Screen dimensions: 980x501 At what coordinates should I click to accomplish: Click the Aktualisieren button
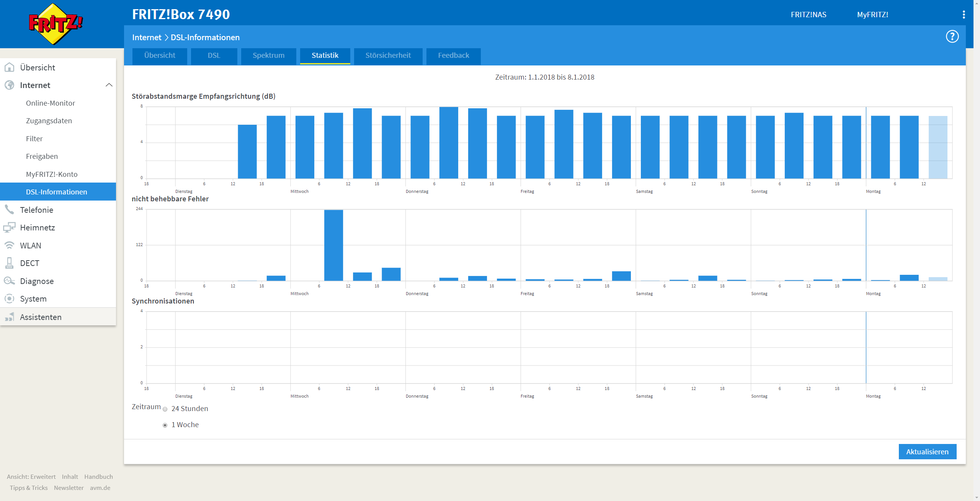pyautogui.click(x=927, y=452)
